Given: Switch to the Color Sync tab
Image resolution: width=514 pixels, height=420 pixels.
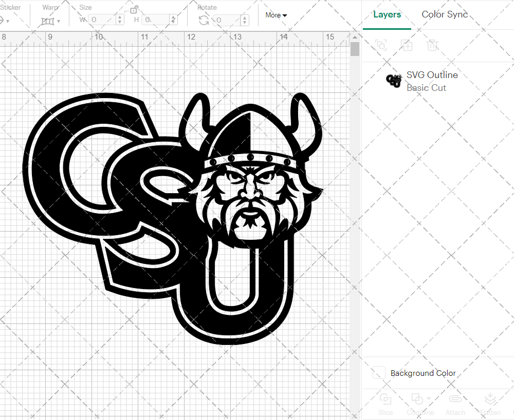Looking at the screenshot, I should pyautogui.click(x=444, y=14).
